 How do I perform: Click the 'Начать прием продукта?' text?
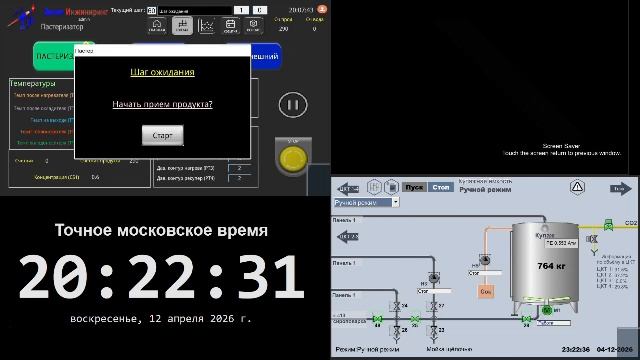[162, 104]
